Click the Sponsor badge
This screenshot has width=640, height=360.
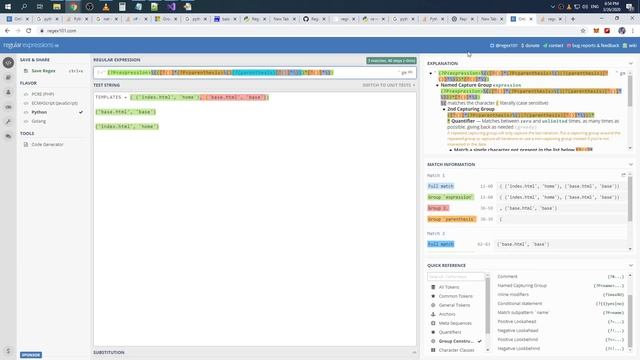point(31,355)
